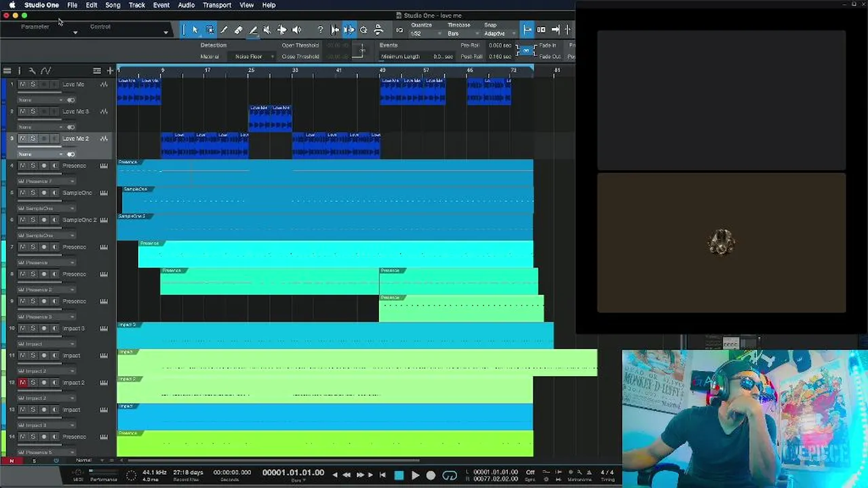Open the Strip Silence toolbar icon
The width and height of the screenshot is (868, 488).
click(x=349, y=30)
